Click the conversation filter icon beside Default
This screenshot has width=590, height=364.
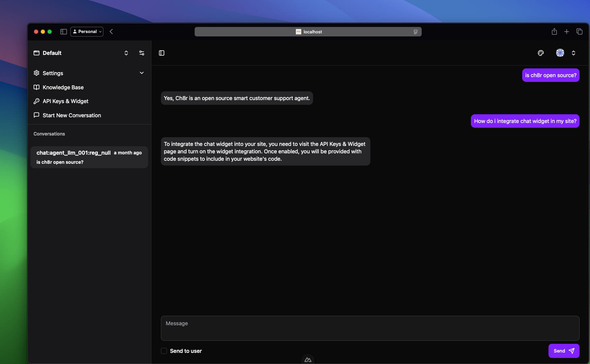(x=142, y=53)
